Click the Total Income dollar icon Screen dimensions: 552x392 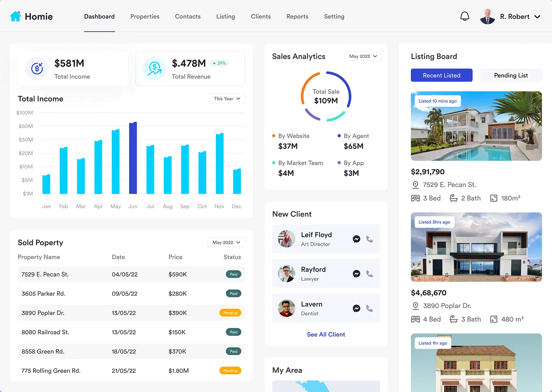37,68
